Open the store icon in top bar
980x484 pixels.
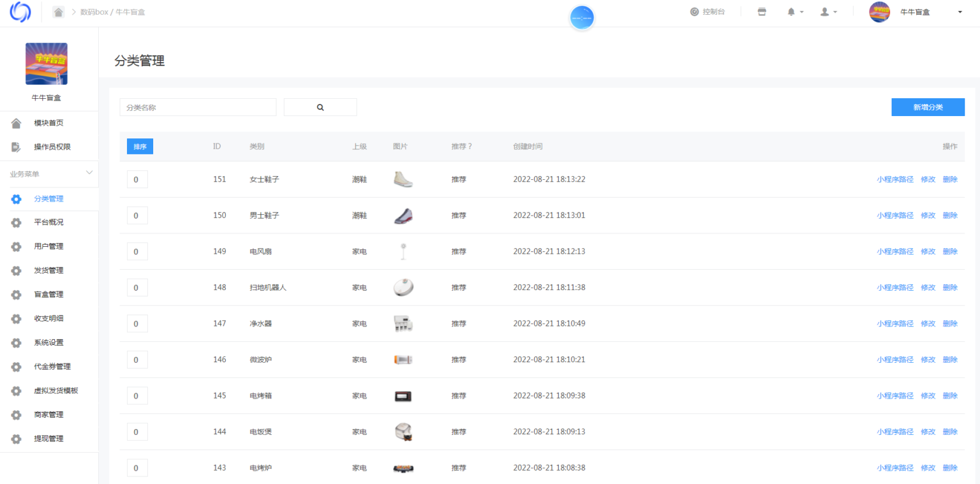762,12
